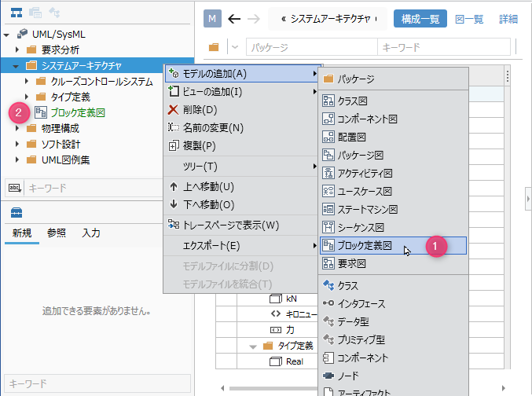
Task: Select the Real row in the list
Action: point(294,361)
